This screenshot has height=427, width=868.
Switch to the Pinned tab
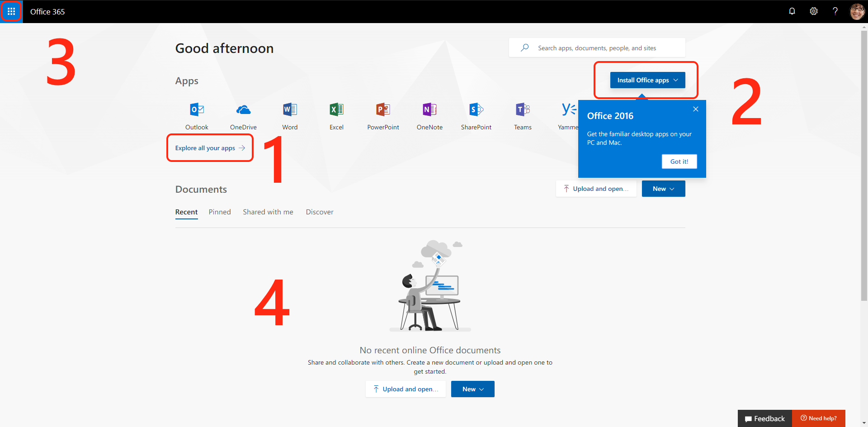click(220, 212)
